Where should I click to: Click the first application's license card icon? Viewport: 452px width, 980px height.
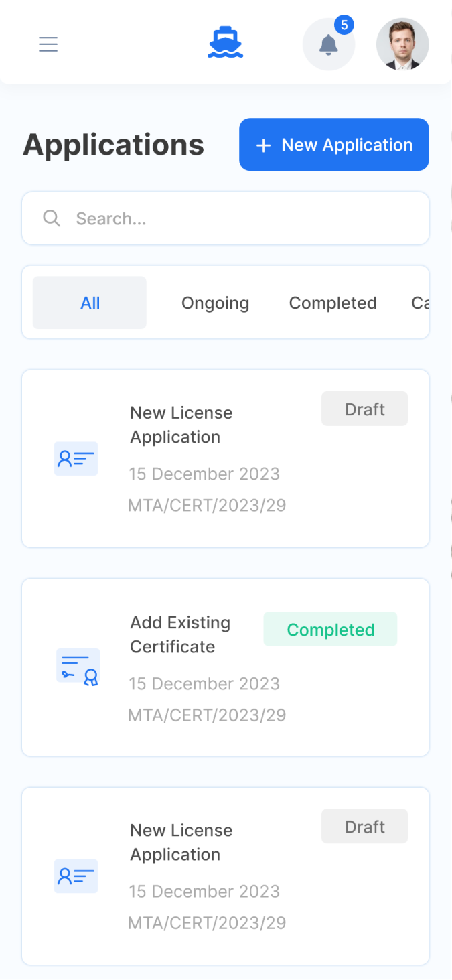point(76,459)
